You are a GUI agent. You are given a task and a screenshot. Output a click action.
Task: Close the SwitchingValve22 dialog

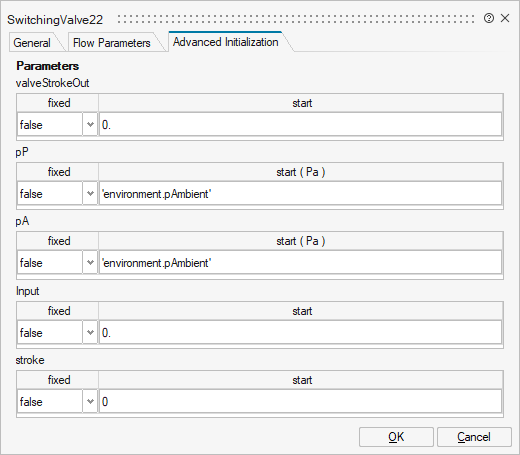point(505,18)
